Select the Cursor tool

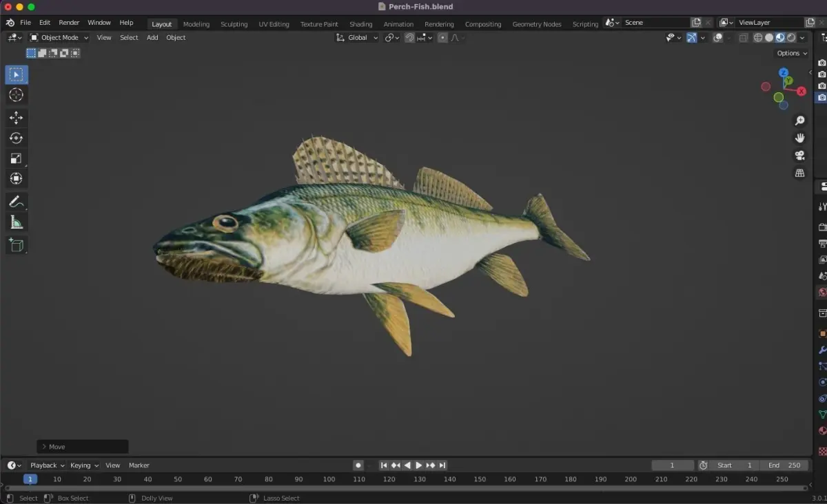point(17,95)
